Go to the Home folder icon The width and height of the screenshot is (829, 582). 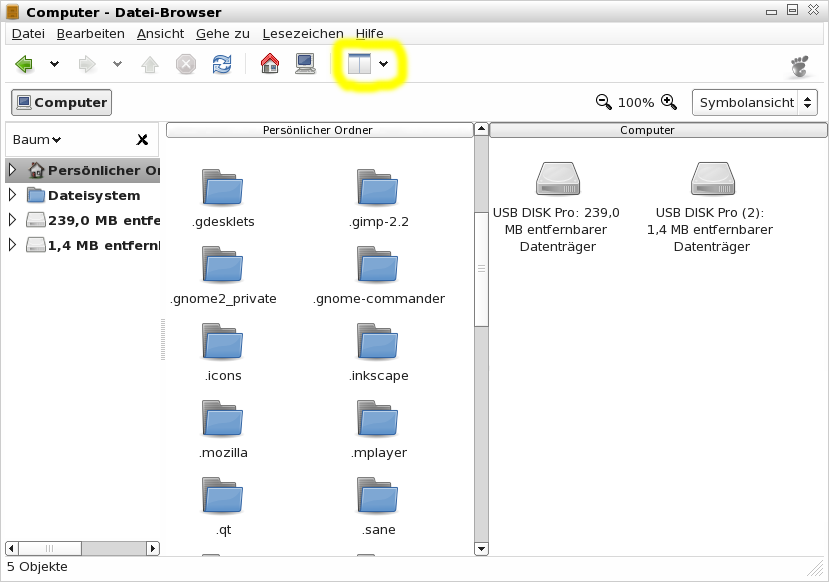click(270, 63)
